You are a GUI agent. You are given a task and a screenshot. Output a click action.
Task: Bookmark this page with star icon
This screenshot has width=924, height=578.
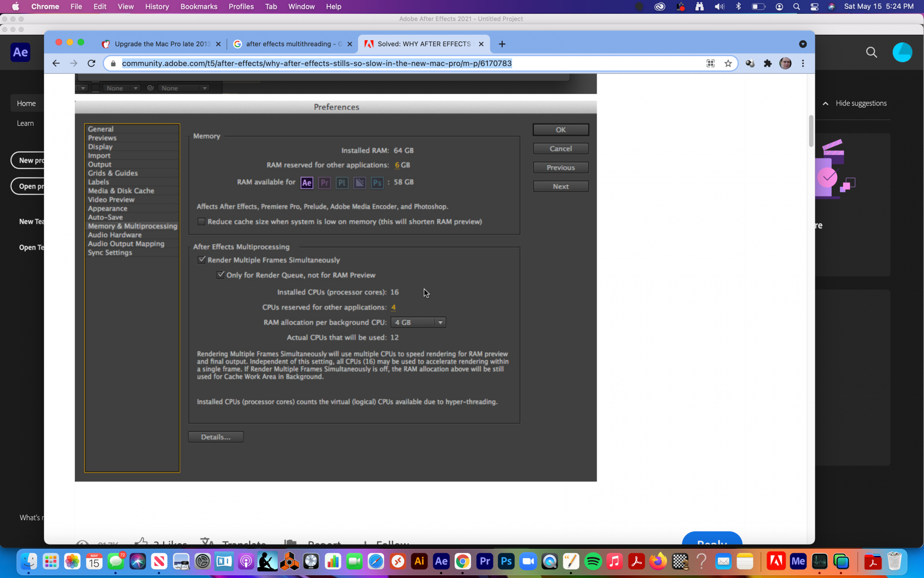pyautogui.click(x=728, y=63)
